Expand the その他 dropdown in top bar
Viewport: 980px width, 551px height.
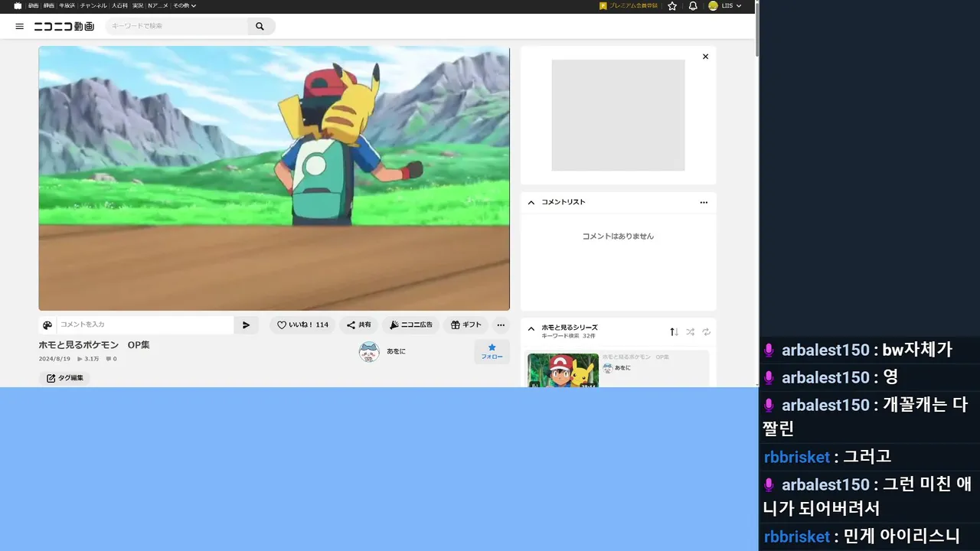point(185,5)
